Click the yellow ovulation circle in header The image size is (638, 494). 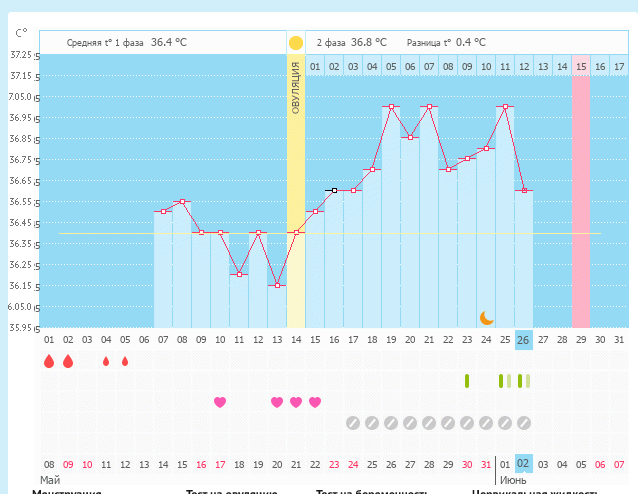pos(296,43)
